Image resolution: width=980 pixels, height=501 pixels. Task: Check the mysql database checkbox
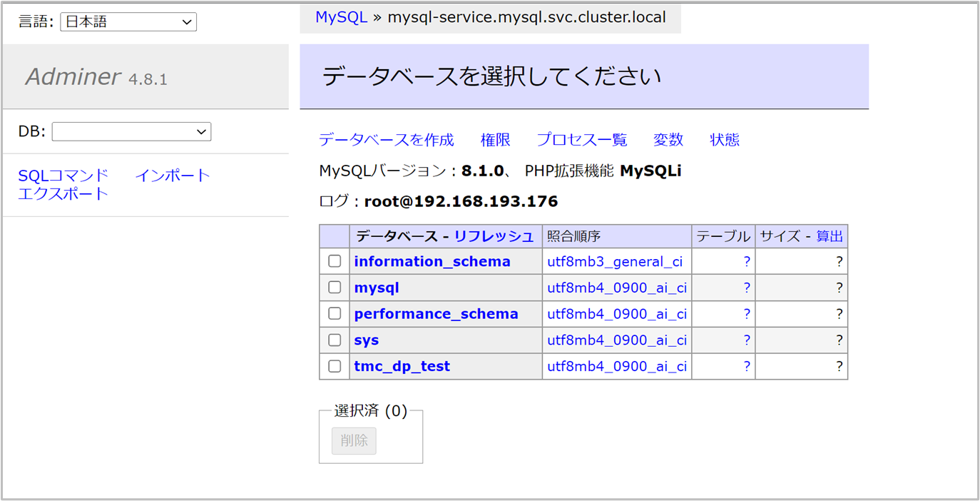335,288
